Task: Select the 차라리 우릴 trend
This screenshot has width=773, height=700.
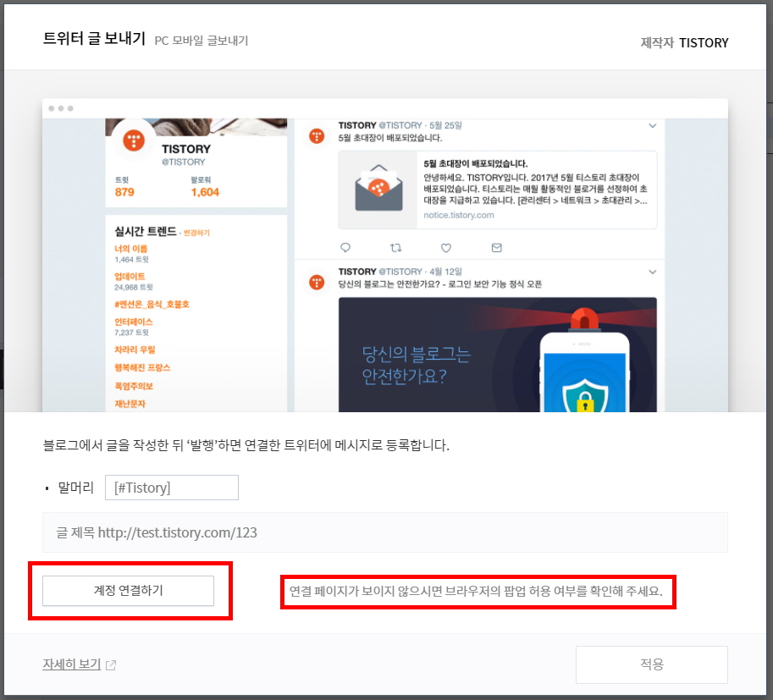Action: pyautogui.click(x=135, y=350)
